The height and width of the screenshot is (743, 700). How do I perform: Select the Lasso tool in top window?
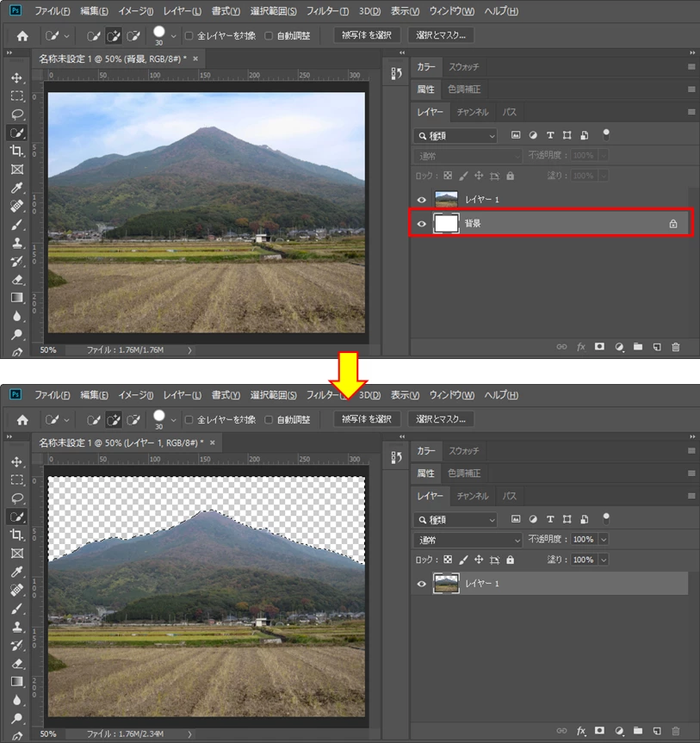tap(17, 115)
